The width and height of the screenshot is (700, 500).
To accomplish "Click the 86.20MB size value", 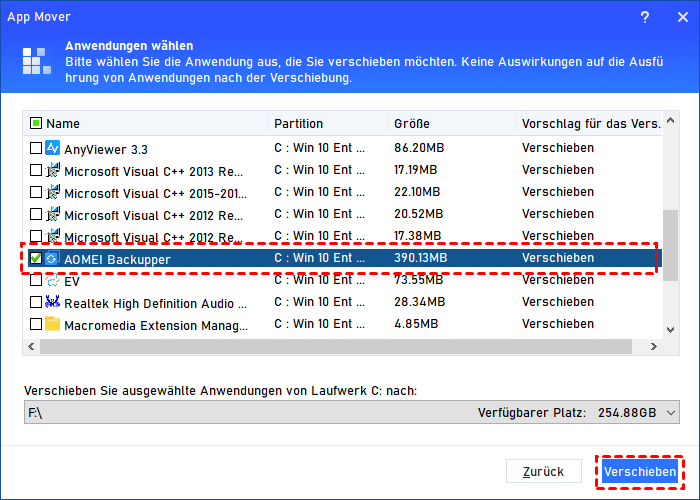I will point(419,148).
